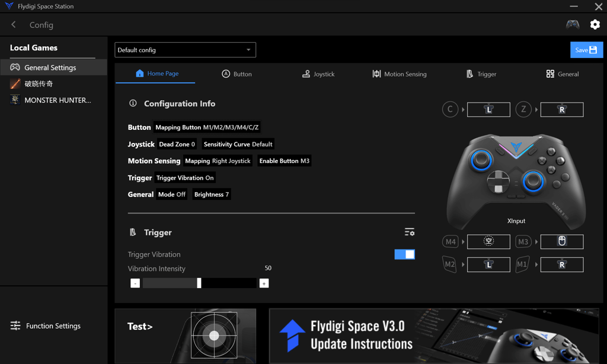Click the Flydigi logo in title bar
This screenshot has height=364, width=607.
click(x=9, y=6)
